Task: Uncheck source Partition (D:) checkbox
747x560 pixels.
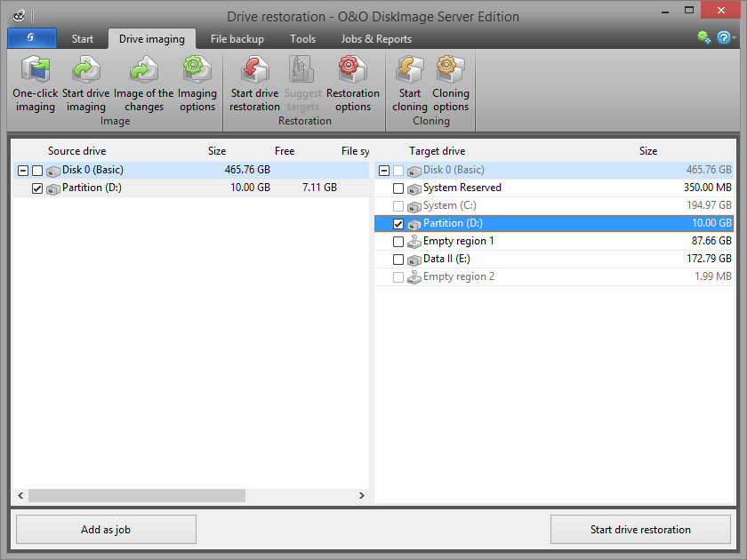Action: tap(37, 188)
